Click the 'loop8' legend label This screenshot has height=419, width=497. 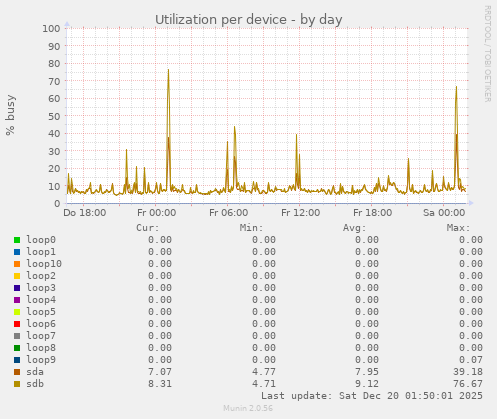click(x=41, y=348)
